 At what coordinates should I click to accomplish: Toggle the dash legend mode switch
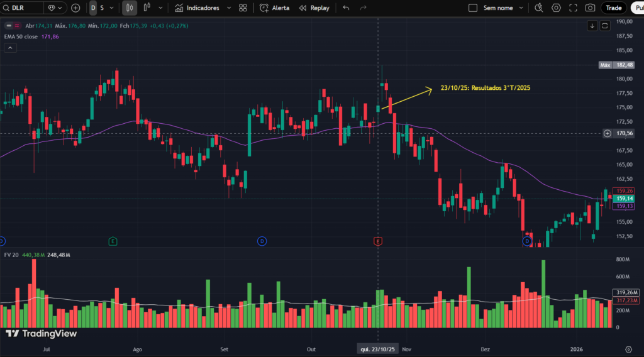[9, 25]
